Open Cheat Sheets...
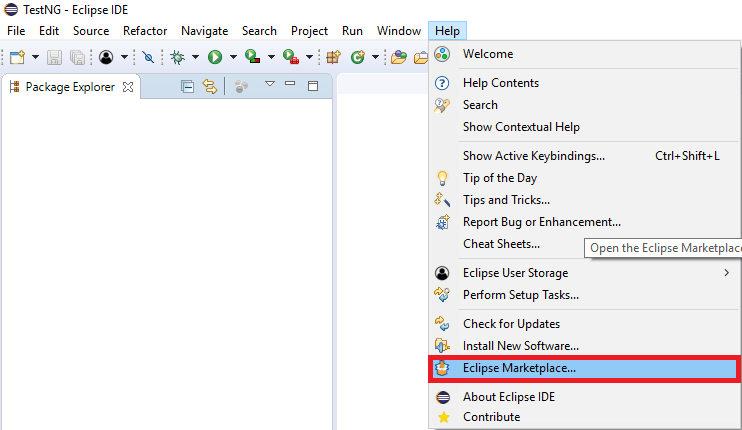 point(502,244)
